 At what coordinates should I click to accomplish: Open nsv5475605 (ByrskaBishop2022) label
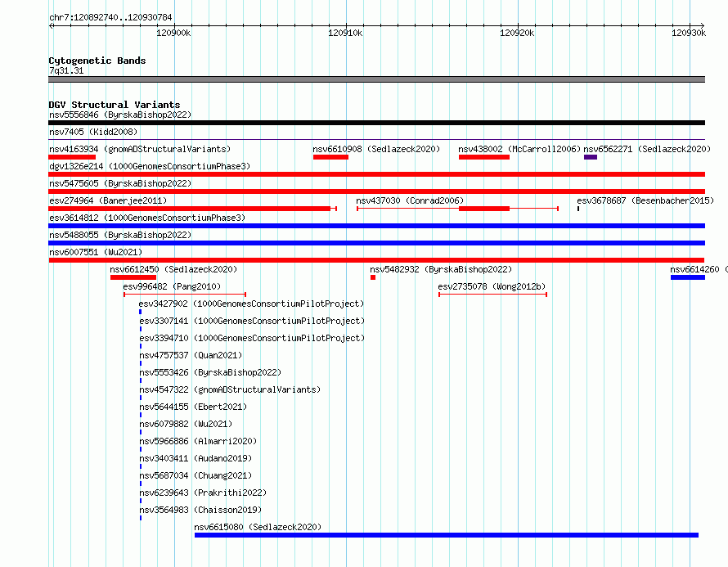tap(120, 183)
